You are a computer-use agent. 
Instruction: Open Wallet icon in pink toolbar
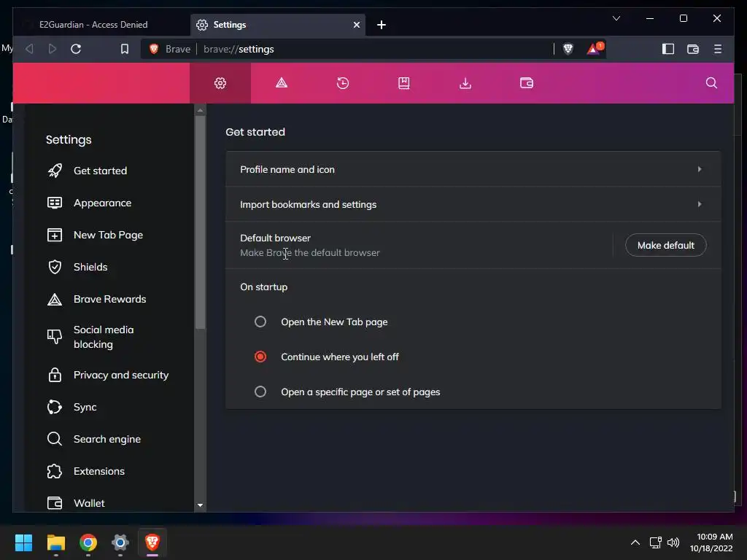(527, 83)
